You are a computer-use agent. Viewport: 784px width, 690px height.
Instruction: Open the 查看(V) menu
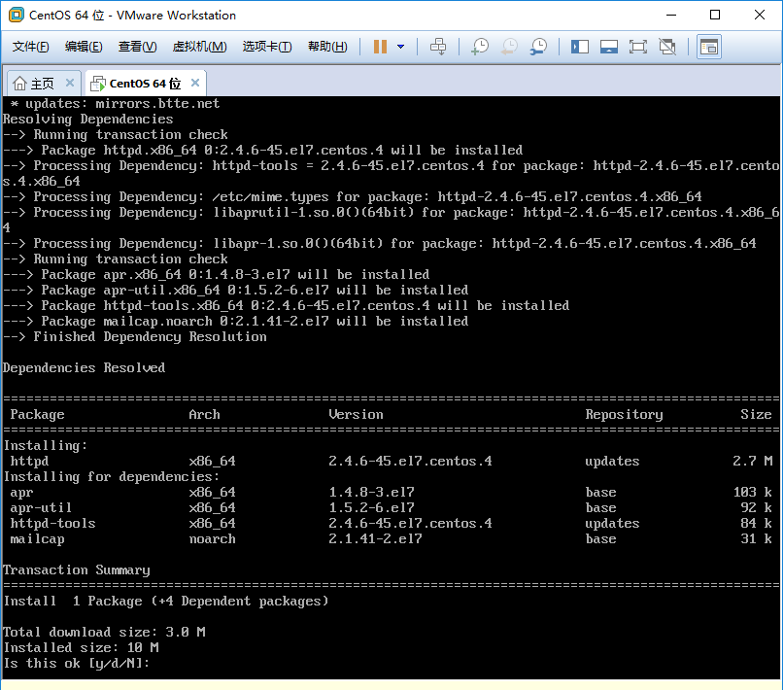point(138,47)
